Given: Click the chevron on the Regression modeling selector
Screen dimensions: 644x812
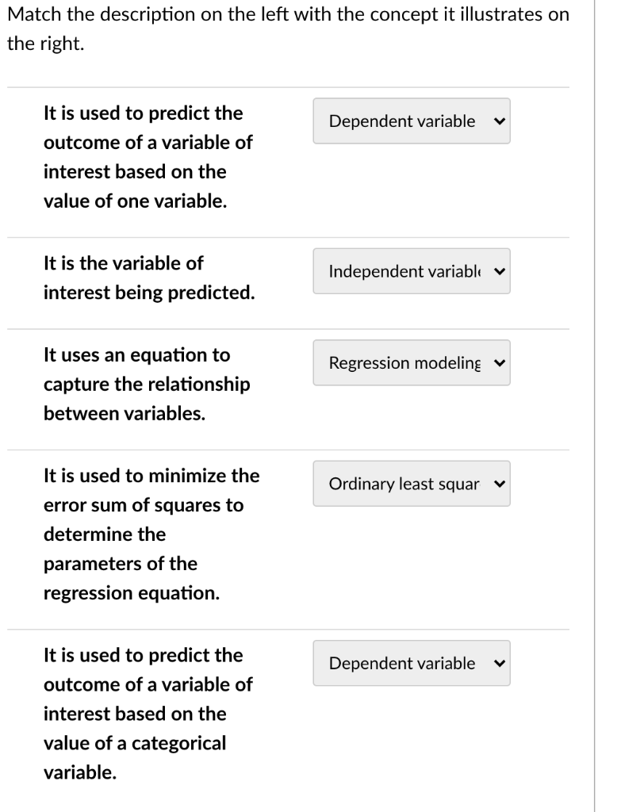Looking at the screenshot, I should pos(499,362).
